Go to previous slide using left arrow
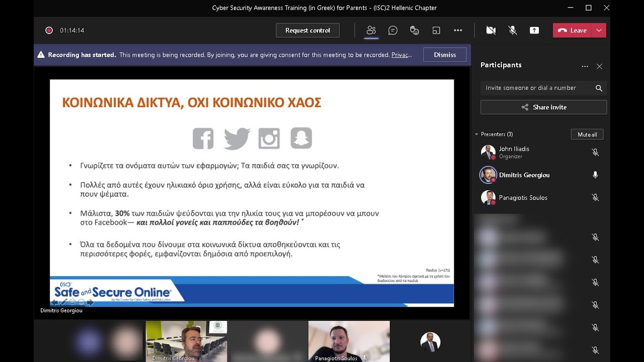644x362 pixels. pyautogui.click(x=54, y=302)
